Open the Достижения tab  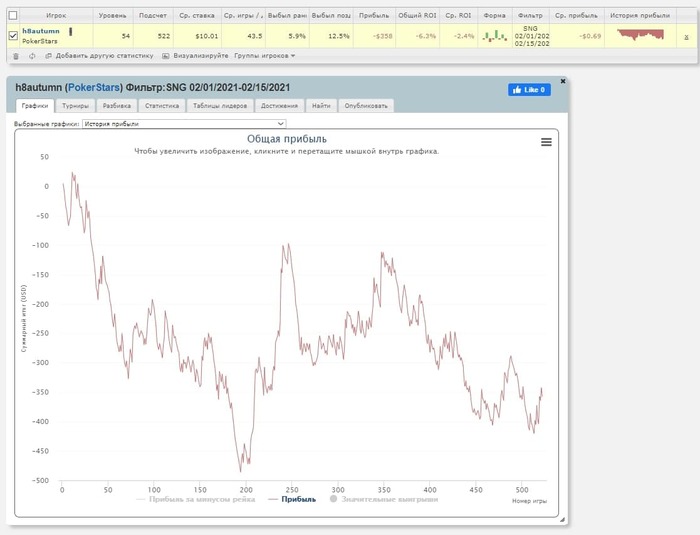[279, 106]
